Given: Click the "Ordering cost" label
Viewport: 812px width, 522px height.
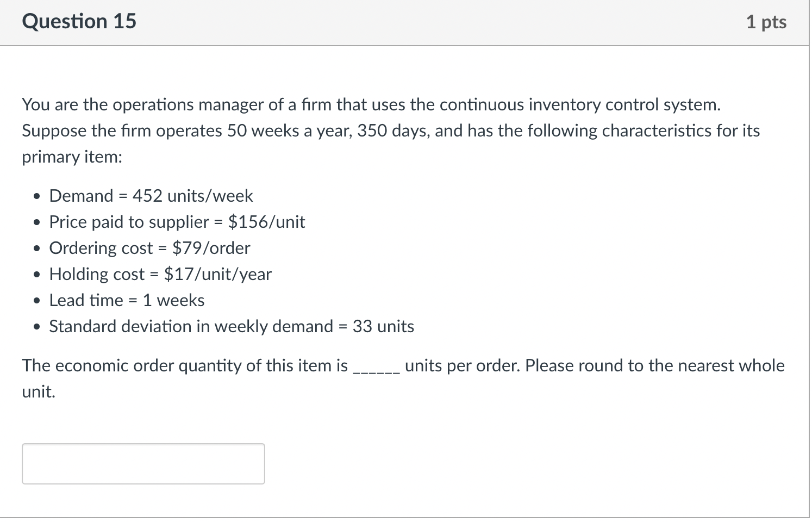Looking at the screenshot, I should [101, 248].
